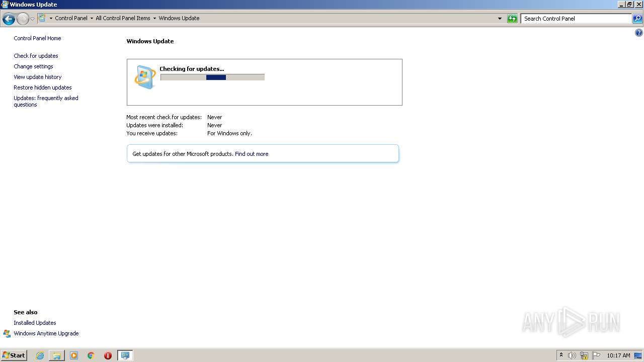The image size is (644, 362).
Task: Click the checking for updates progress bar
Action: tap(212, 77)
